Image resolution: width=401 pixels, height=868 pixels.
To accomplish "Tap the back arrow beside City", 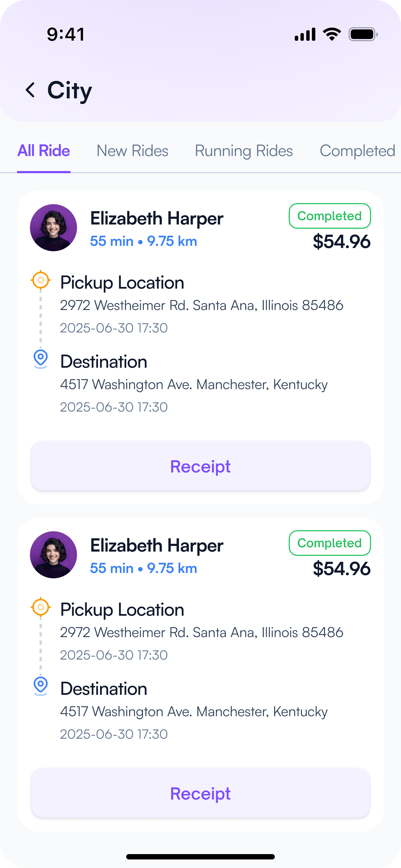I will [x=30, y=90].
